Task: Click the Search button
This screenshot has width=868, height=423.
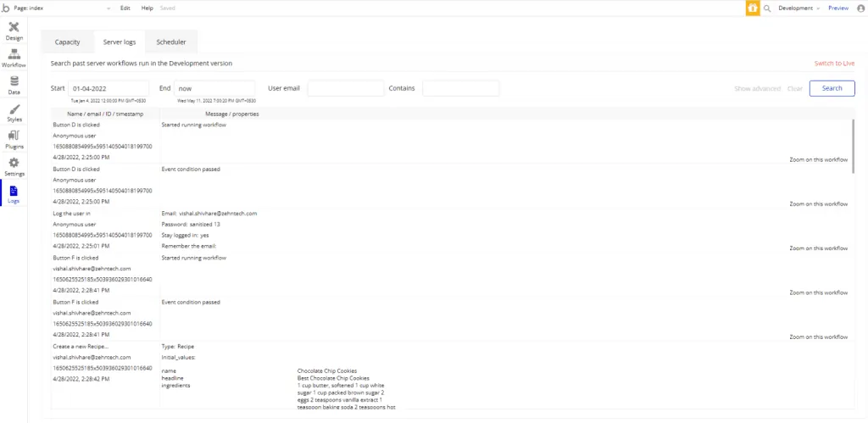Action: click(x=832, y=88)
